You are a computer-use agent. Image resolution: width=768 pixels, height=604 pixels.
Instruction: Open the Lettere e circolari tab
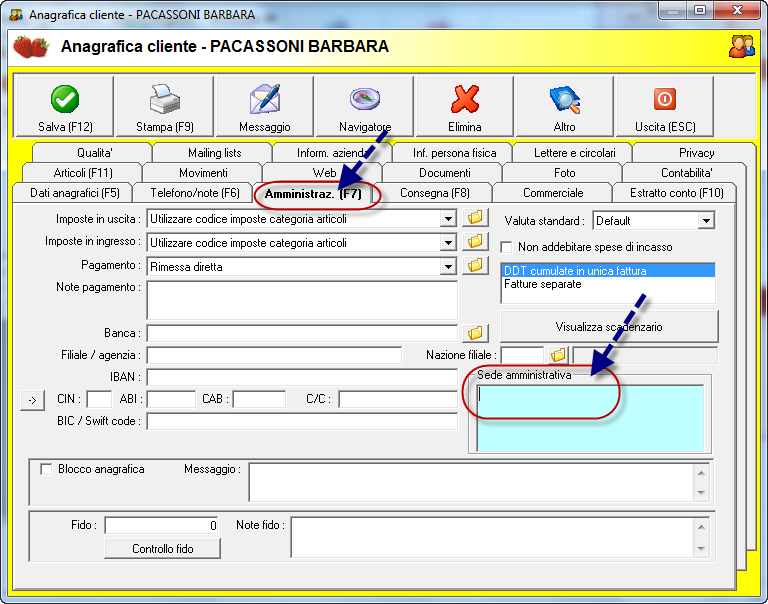click(575, 153)
